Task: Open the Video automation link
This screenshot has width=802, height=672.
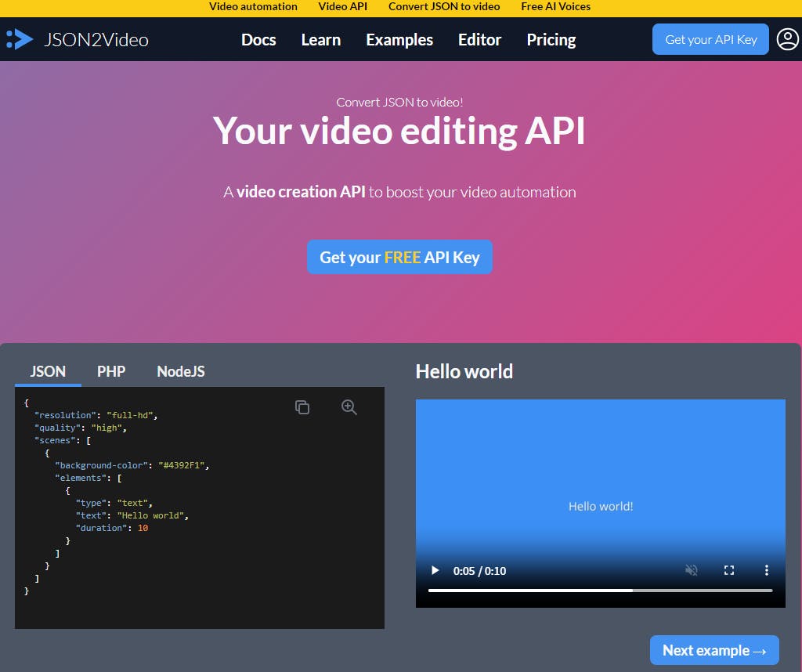Action: tap(253, 6)
